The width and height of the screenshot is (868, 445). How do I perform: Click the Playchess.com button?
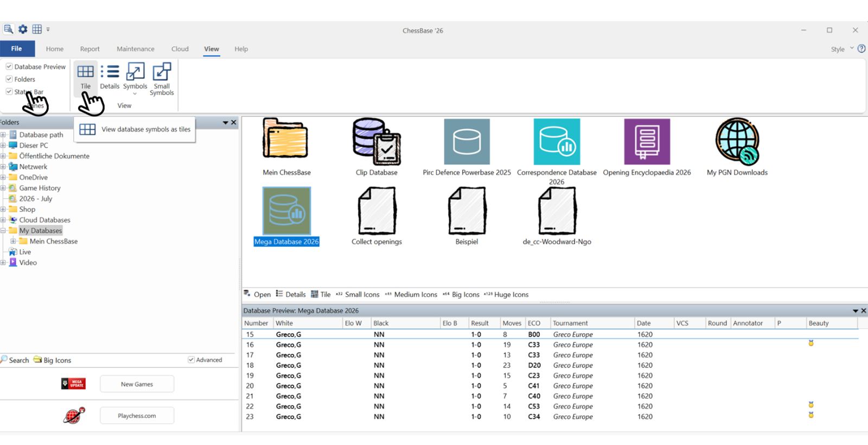tap(137, 416)
